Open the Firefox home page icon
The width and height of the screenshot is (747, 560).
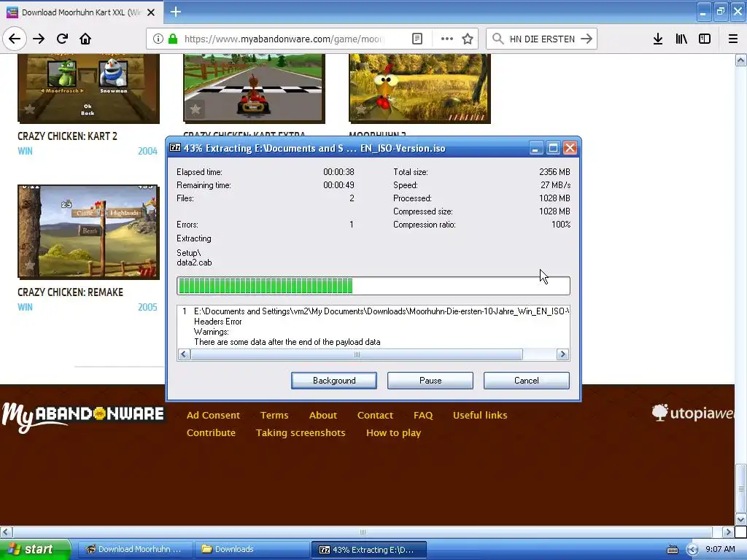click(x=85, y=39)
